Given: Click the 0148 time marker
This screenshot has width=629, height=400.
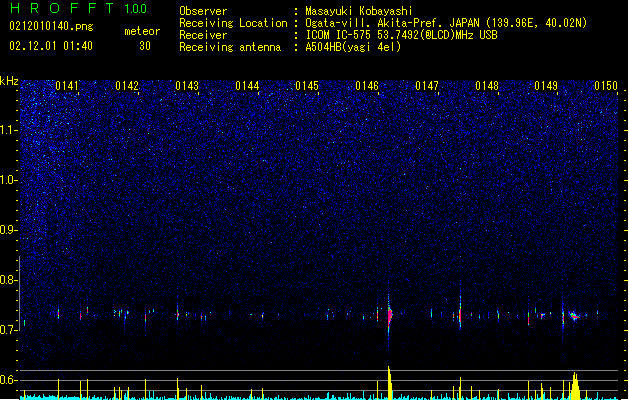Looking at the screenshot, I should coord(487,86).
